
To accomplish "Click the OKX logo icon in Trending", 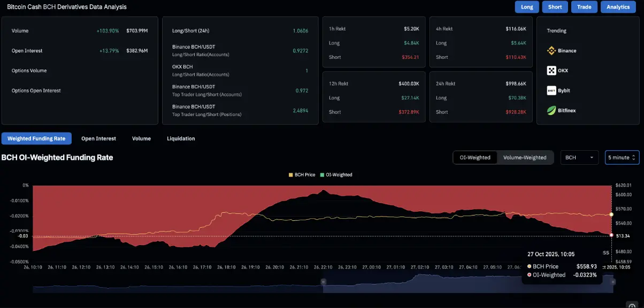I will tap(551, 71).
